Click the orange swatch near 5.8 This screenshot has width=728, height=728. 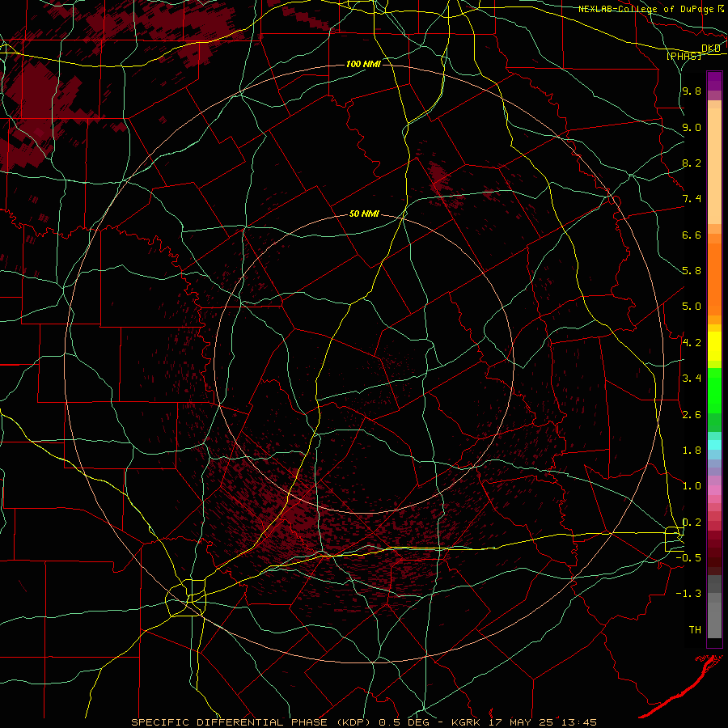point(714,279)
